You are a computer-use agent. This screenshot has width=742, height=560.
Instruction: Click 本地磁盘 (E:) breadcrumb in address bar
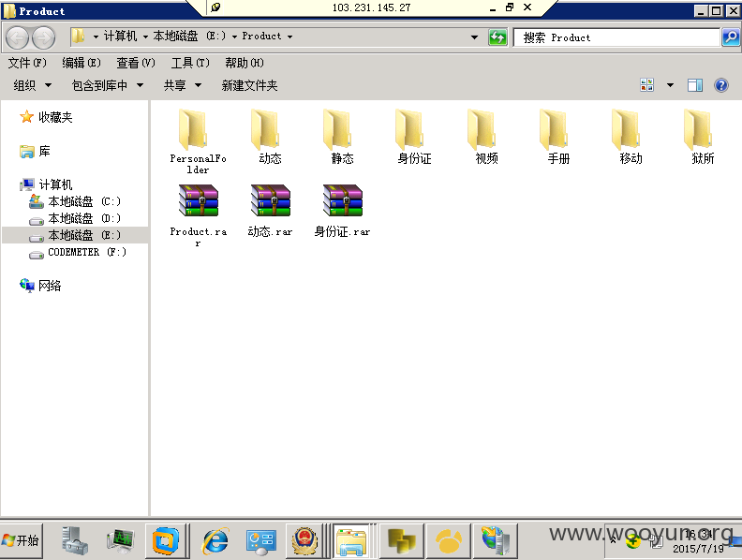(190, 36)
